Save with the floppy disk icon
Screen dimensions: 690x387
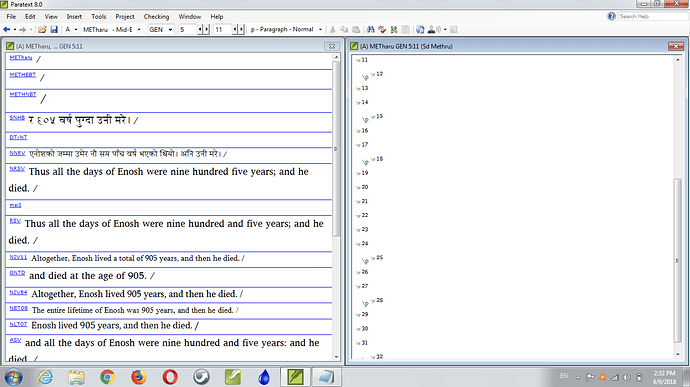pyautogui.click(x=54, y=29)
